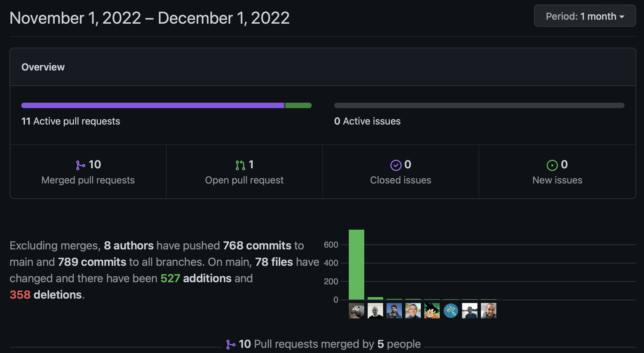
Task: Click the green new issues circle icon
Action: (x=552, y=165)
